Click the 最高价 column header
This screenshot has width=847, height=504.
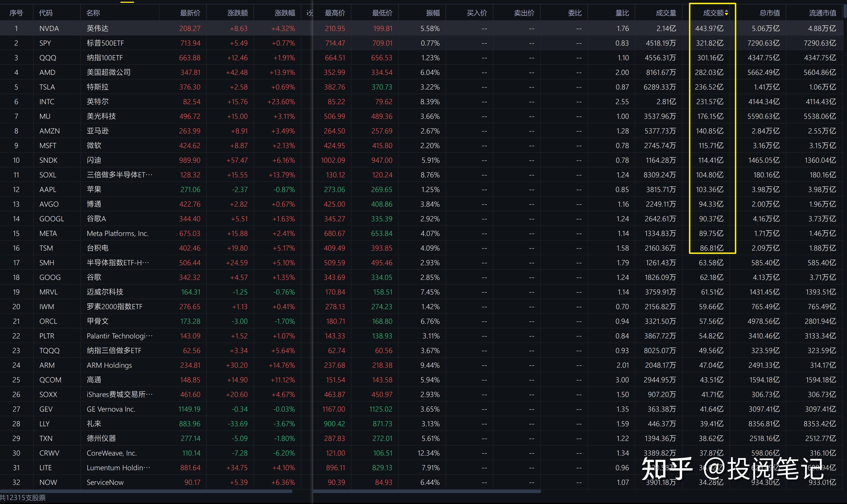[x=335, y=13]
